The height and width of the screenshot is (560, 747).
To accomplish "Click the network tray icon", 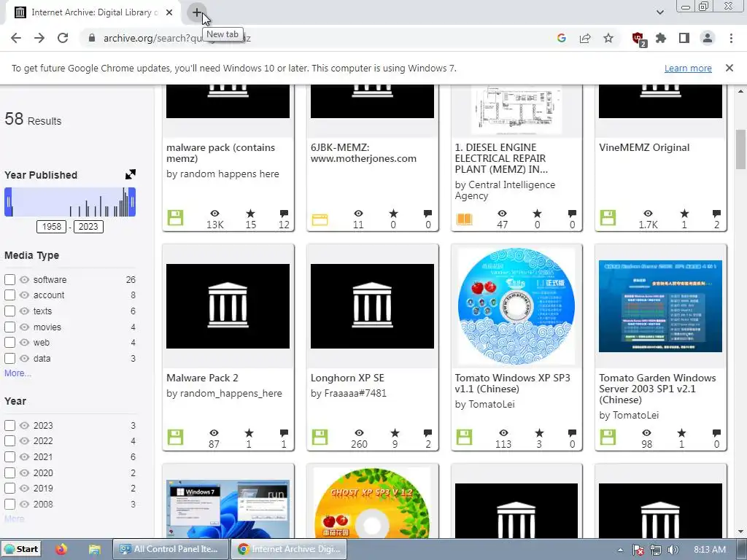I will coord(656,550).
